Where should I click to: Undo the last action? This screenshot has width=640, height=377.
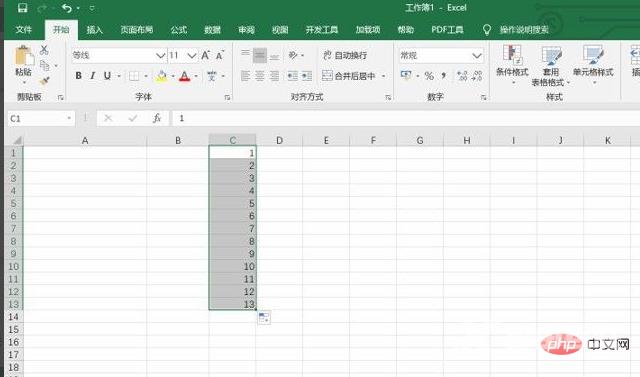(x=67, y=8)
